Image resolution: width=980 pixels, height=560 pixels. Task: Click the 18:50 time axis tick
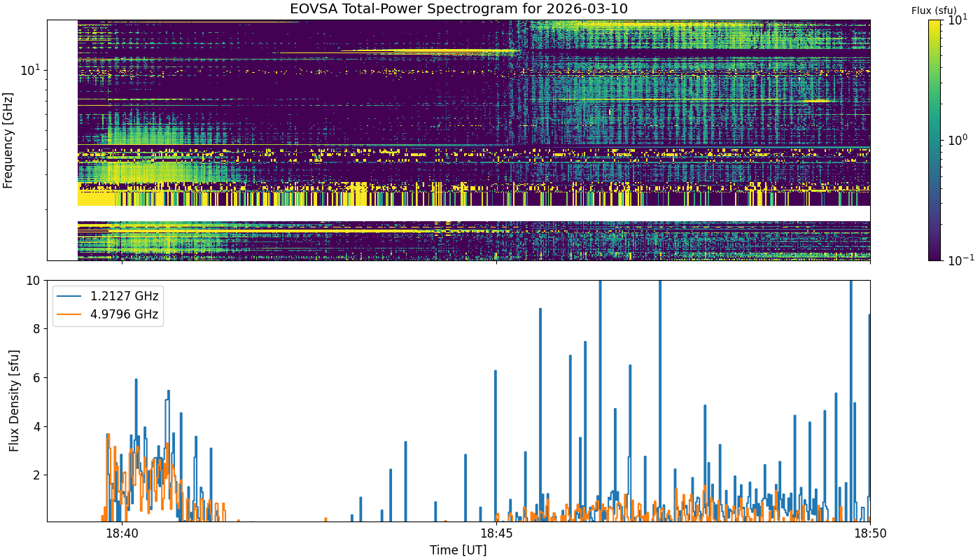coord(870,533)
